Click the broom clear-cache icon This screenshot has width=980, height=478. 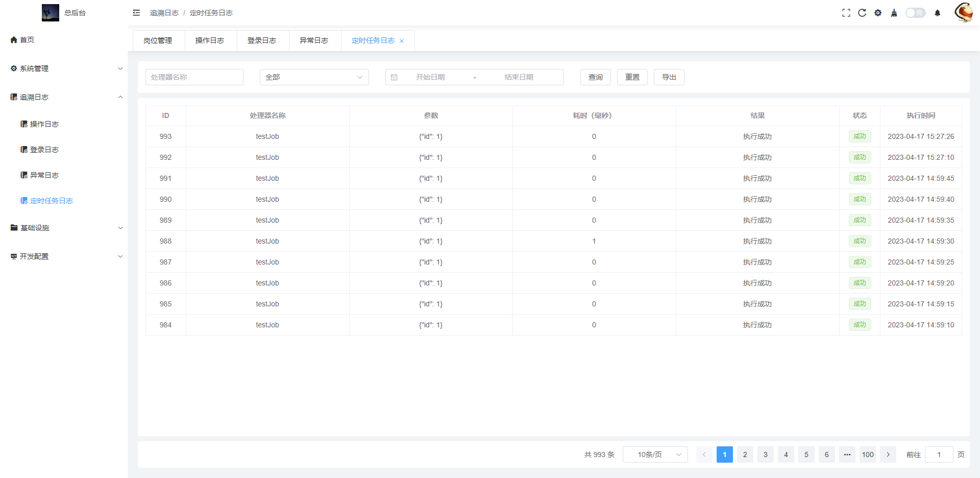point(894,13)
